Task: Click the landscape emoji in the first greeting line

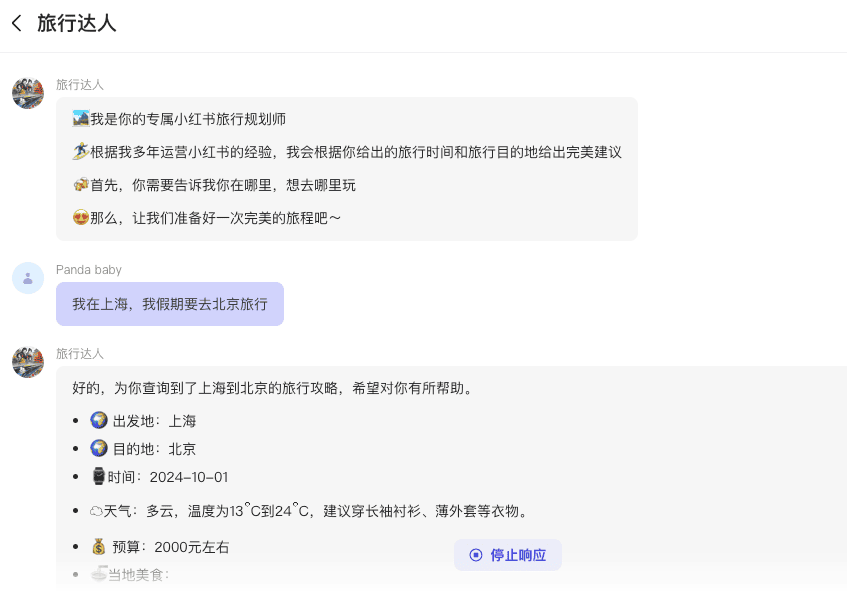Action: tap(81, 119)
